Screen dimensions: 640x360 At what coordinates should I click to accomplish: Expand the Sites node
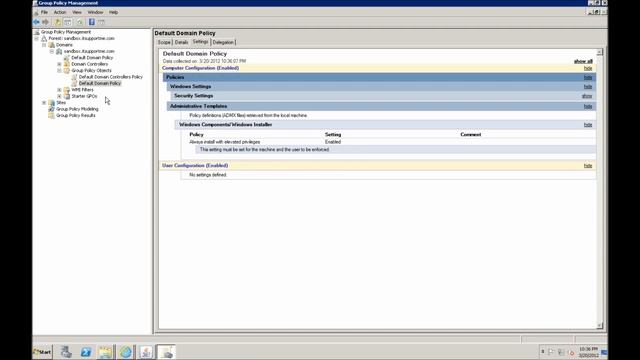click(44, 103)
